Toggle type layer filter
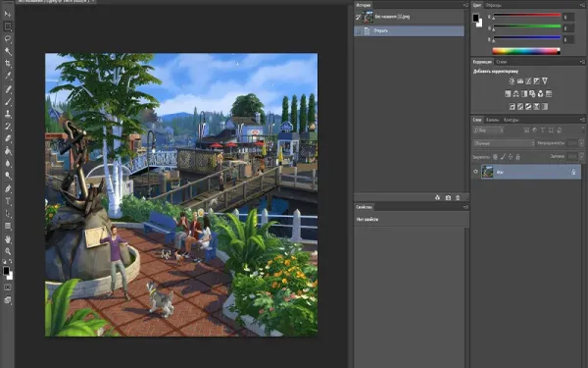 coord(543,131)
